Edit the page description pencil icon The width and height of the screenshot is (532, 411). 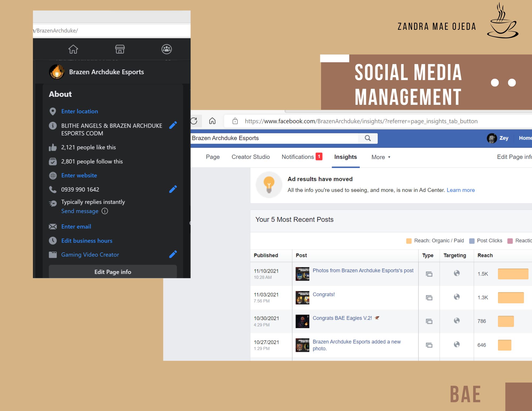click(x=173, y=125)
